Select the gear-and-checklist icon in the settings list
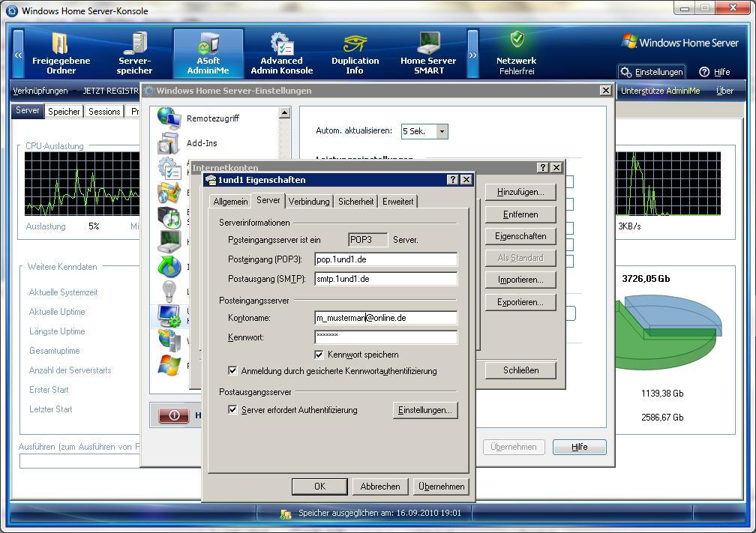This screenshot has width=756, height=533. coord(169,168)
